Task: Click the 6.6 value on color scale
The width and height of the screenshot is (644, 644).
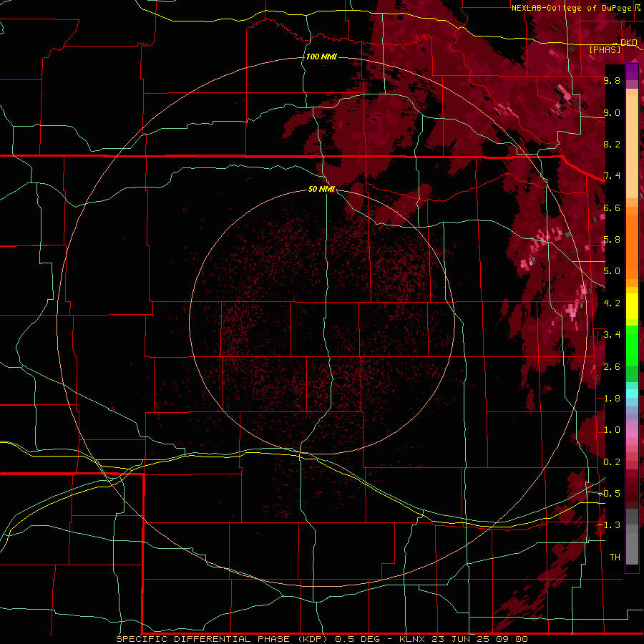Action: click(612, 208)
